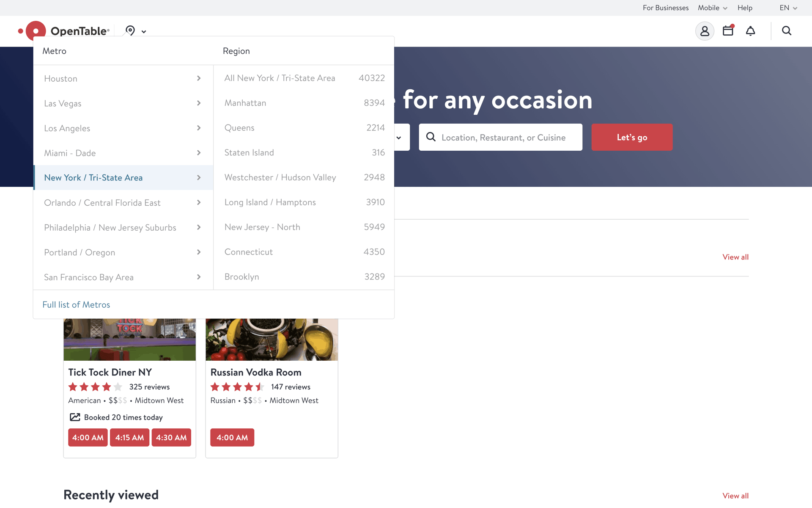The width and height of the screenshot is (812, 508).
Task: Book Russian Vodka Room at 4:00 AM
Action: tap(232, 437)
